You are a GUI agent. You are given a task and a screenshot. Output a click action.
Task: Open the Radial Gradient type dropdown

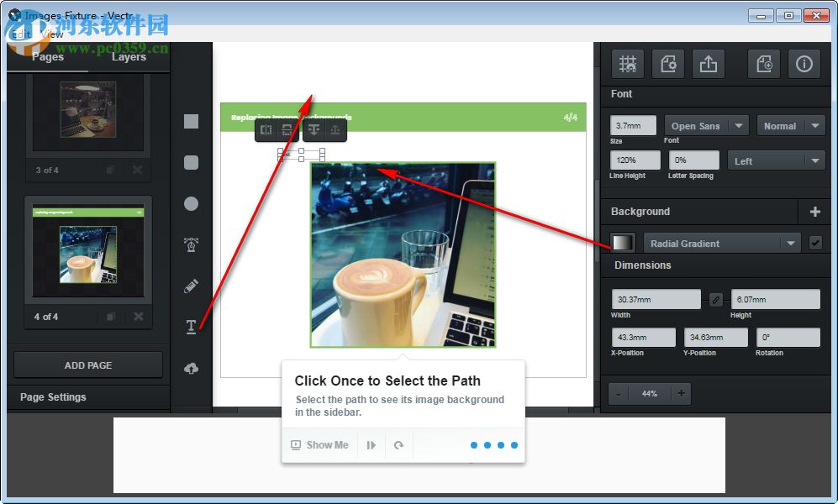722,244
